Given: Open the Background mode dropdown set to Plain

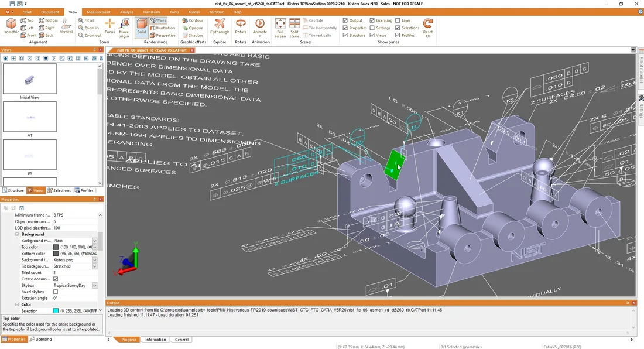Looking at the screenshot, I should click(94, 240).
